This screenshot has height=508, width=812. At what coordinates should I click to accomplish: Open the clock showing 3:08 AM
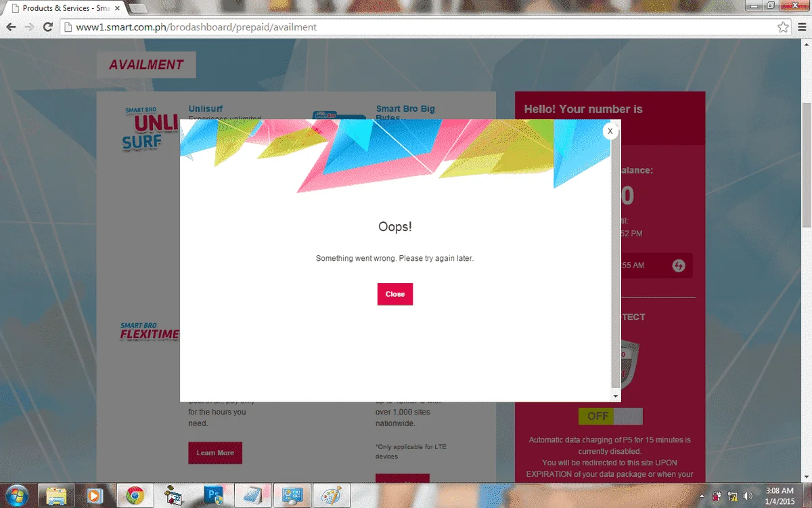pyautogui.click(x=781, y=495)
